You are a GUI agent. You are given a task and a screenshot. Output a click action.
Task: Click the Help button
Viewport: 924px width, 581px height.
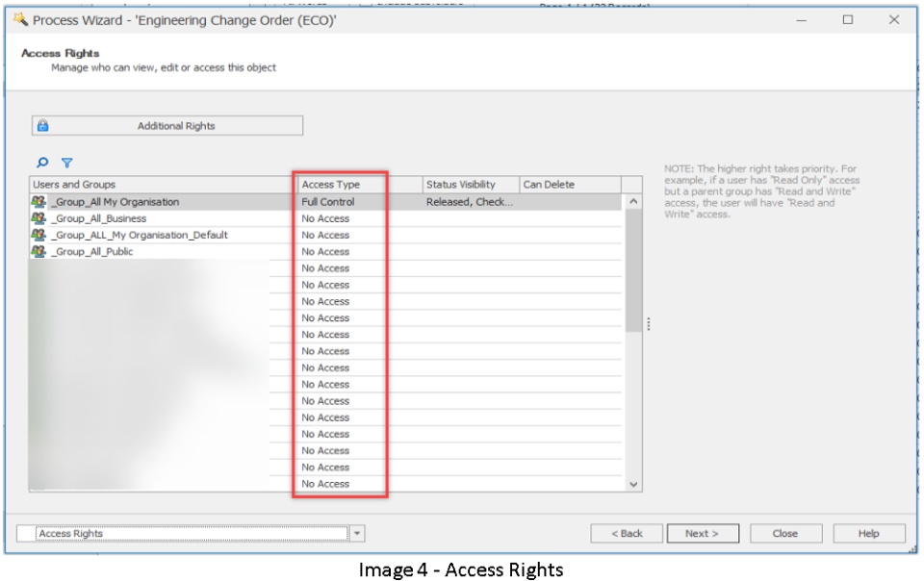click(x=868, y=533)
